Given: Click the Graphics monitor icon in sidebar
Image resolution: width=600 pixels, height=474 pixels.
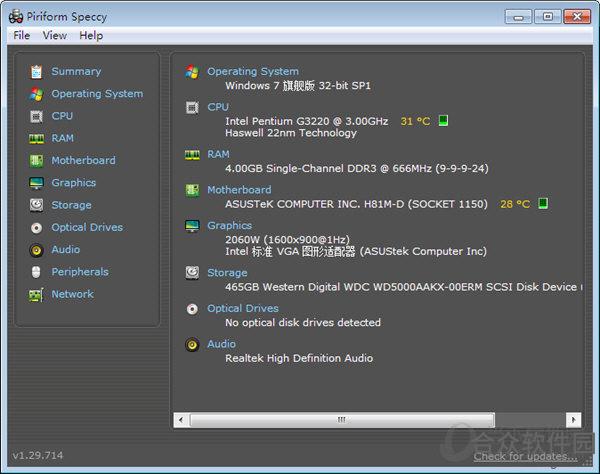Looking at the screenshot, I should click(36, 183).
